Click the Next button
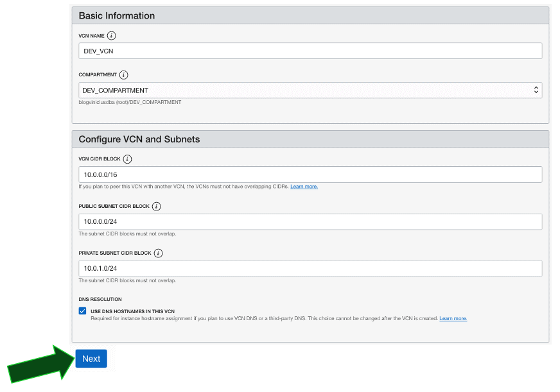The width and height of the screenshot is (560, 392). pyautogui.click(x=91, y=359)
